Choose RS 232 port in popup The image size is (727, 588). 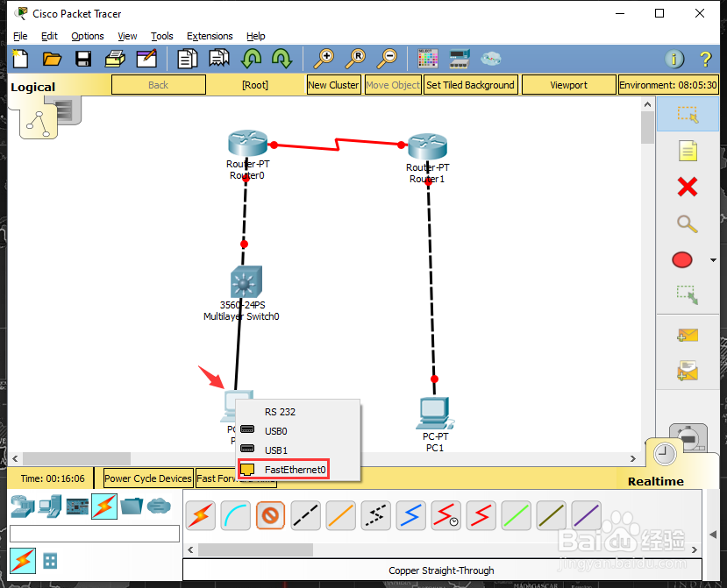pos(280,412)
